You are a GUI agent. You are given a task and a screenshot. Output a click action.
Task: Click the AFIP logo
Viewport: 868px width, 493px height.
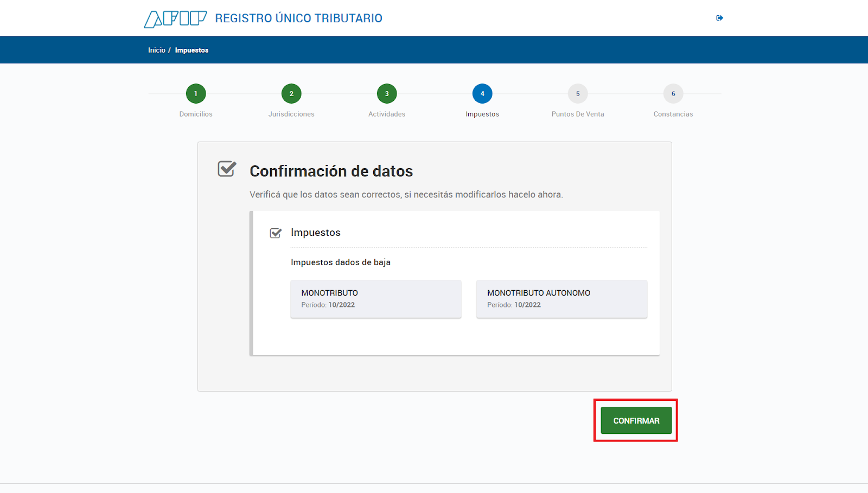click(x=175, y=18)
